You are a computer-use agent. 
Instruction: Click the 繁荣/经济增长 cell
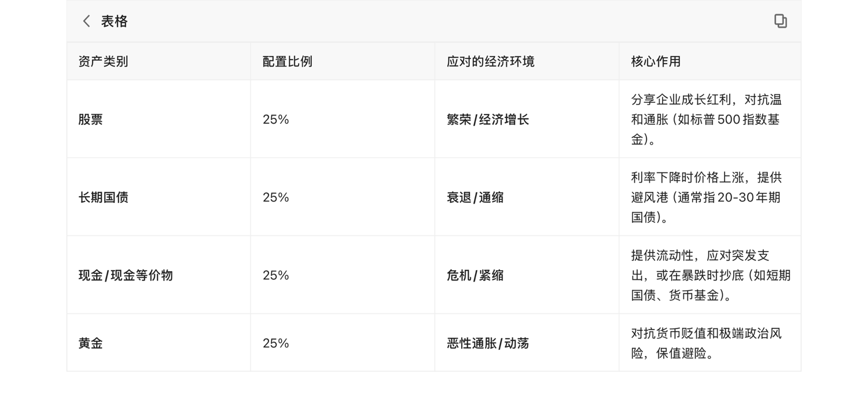pyautogui.click(x=488, y=120)
